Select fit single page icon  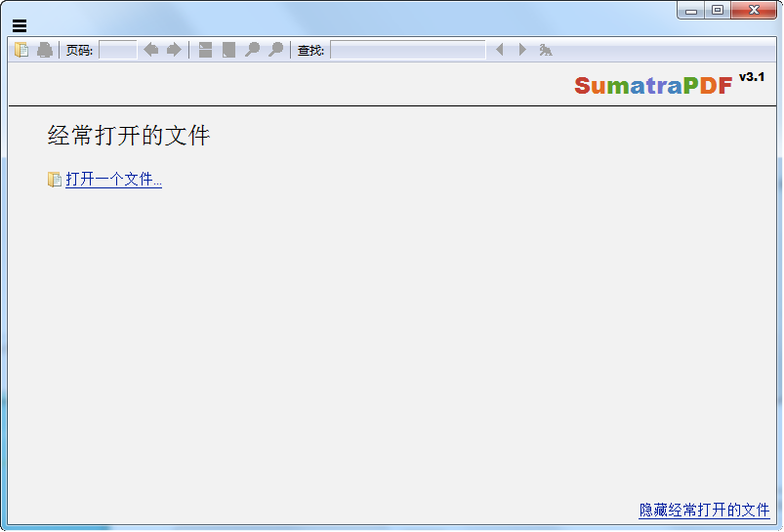pyautogui.click(x=228, y=50)
